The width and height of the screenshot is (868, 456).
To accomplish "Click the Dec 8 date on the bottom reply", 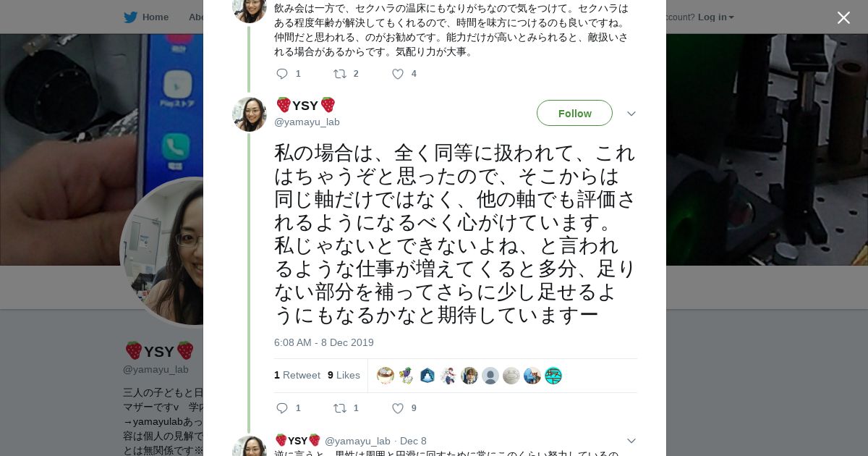I will click(413, 441).
